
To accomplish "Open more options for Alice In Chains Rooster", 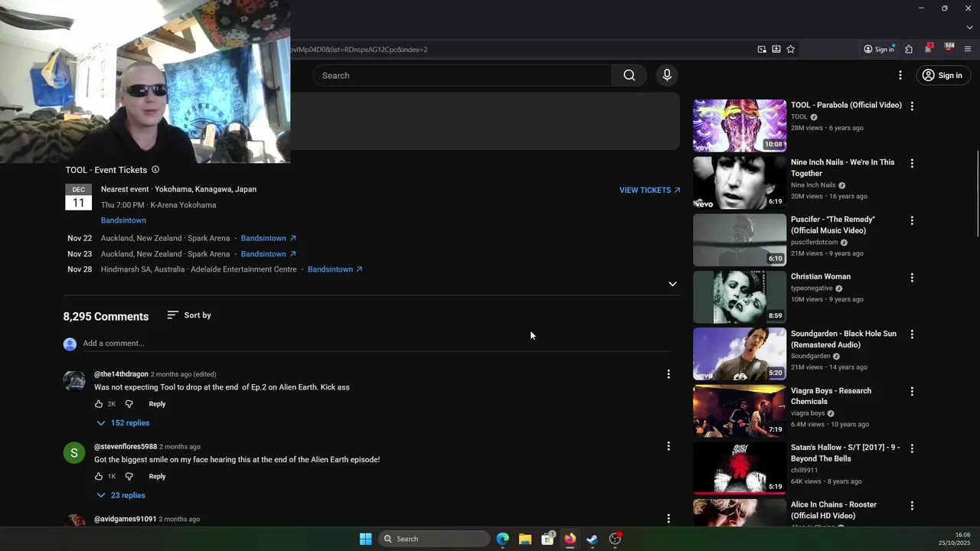I will click(912, 506).
